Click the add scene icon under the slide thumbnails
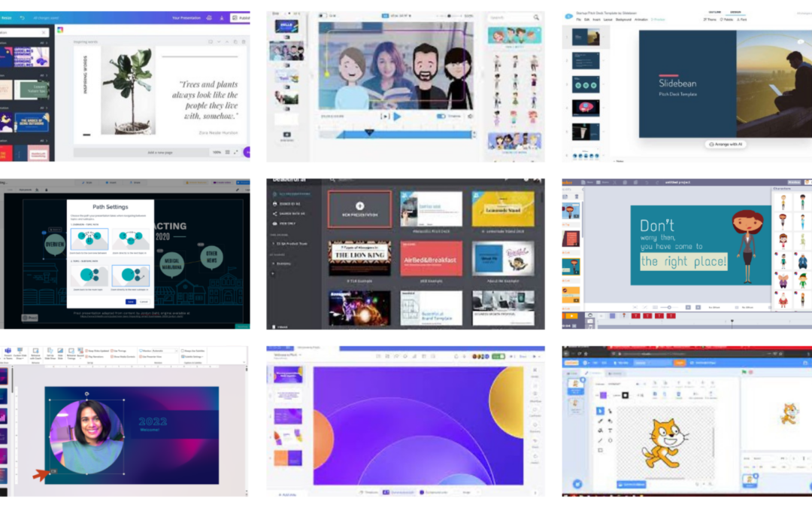This screenshot has width=812, height=508. [x=286, y=135]
